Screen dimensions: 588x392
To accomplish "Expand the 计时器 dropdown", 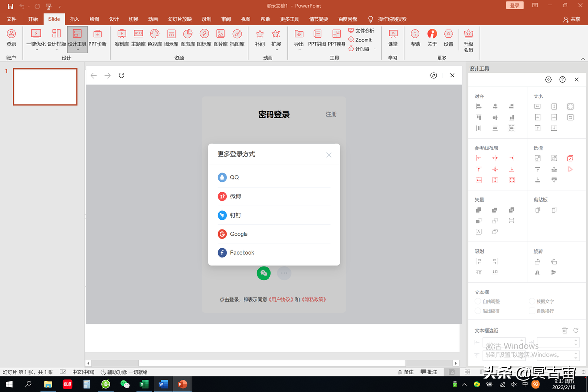I will [375, 49].
